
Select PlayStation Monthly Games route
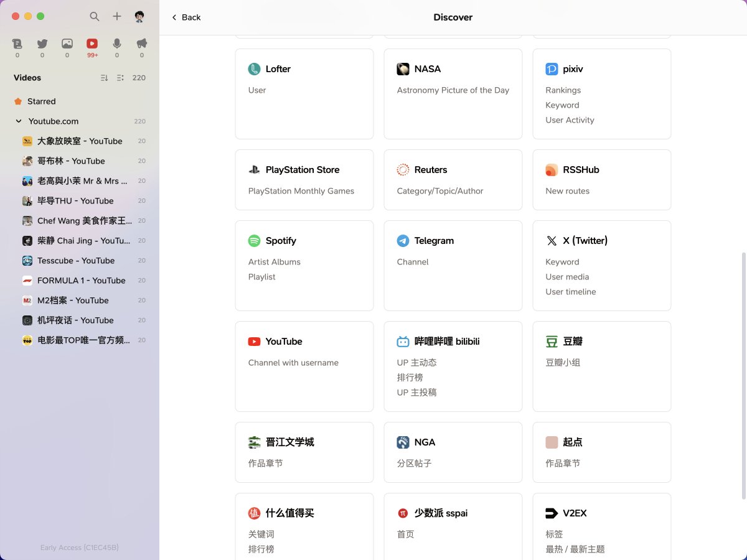point(301,191)
